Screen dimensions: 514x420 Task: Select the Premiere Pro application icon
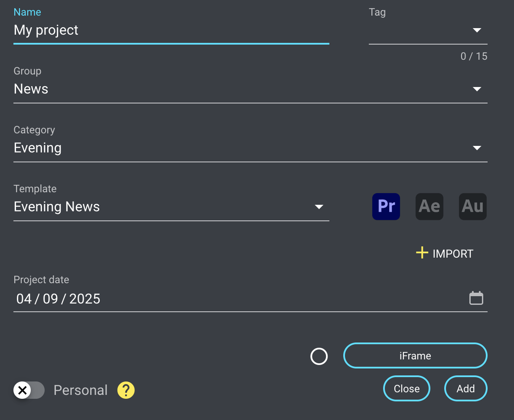pos(386,207)
